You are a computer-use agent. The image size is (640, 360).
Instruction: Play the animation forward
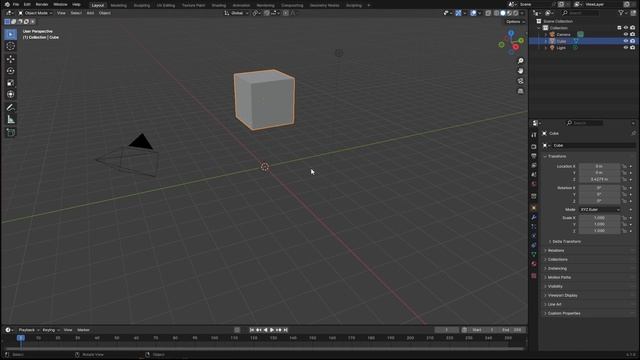[x=272, y=330]
